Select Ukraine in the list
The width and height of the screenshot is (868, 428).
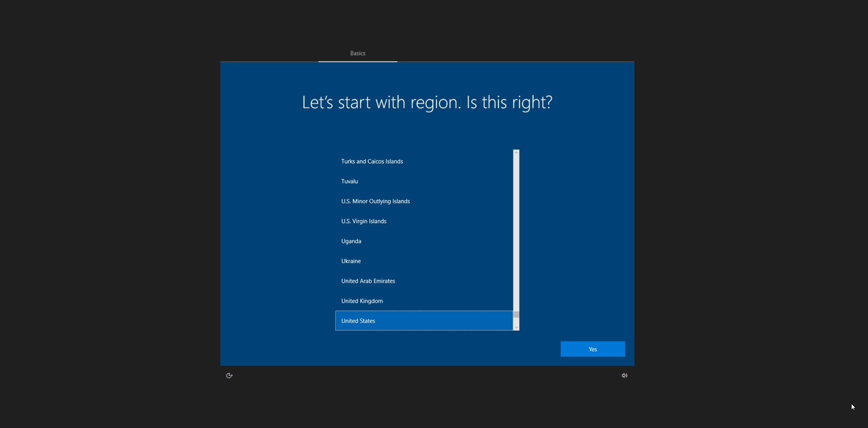point(351,261)
